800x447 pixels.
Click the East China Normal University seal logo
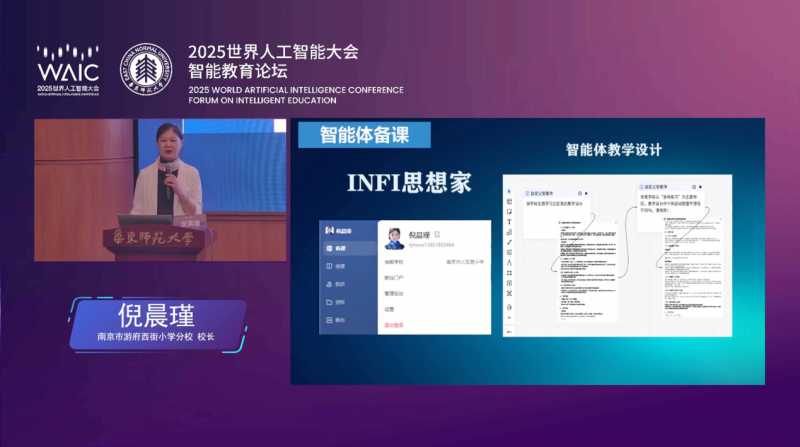click(146, 69)
